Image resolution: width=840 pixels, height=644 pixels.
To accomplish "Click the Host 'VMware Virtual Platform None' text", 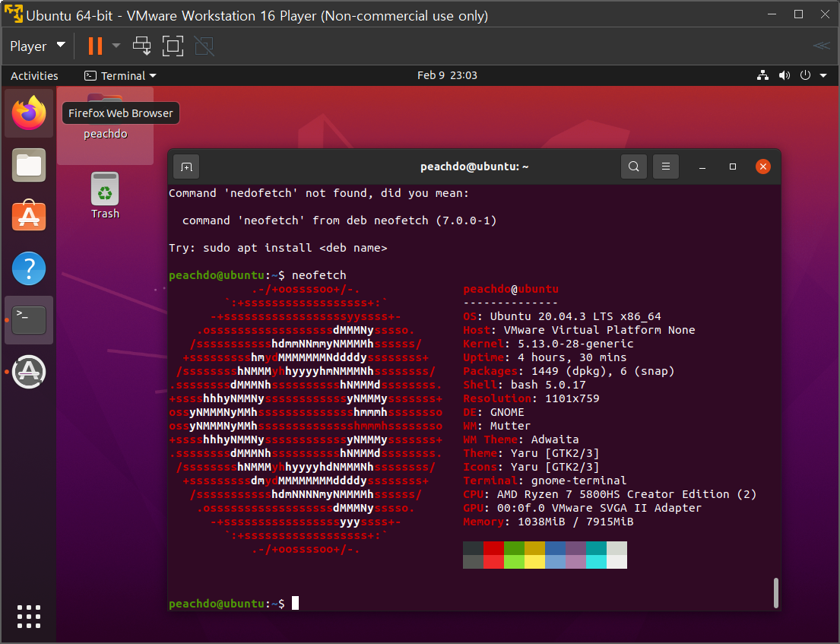I will pos(600,330).
